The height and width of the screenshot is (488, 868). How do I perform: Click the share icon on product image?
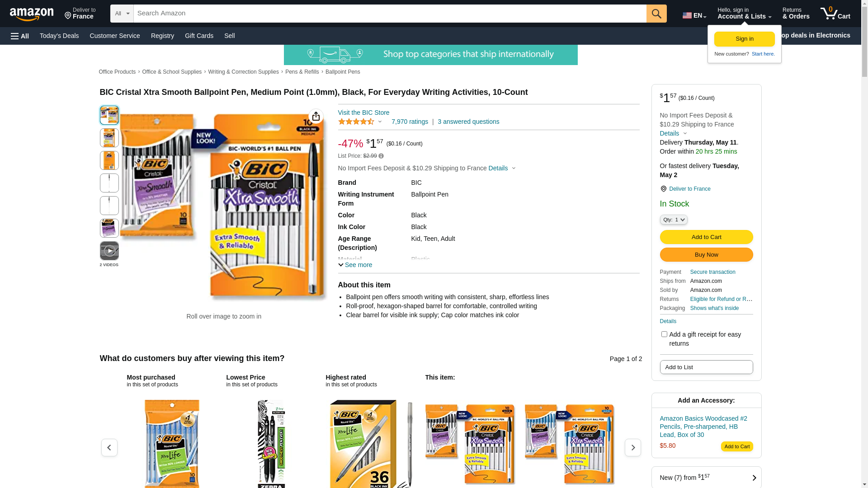[316, 117]
